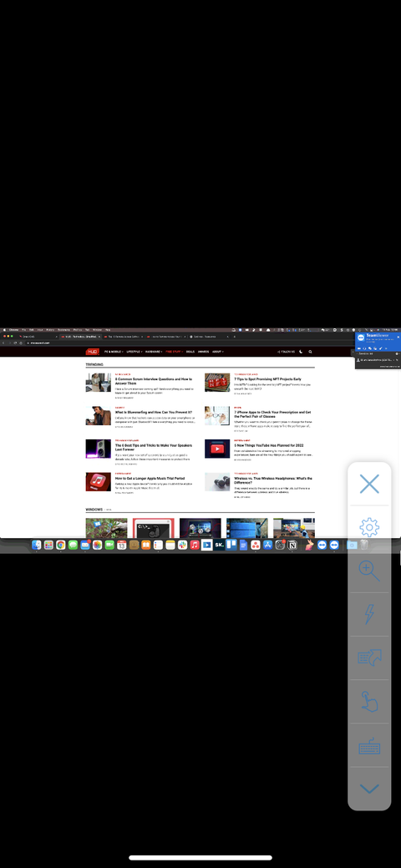Open the Calendar dock icon showing 13

pos(121,545)
